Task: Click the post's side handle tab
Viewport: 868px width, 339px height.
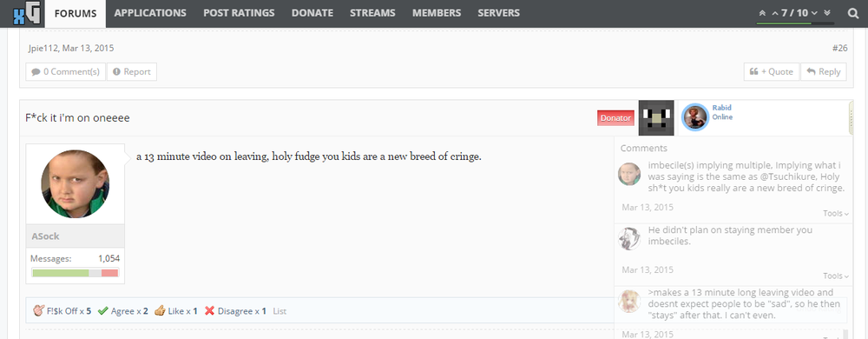Action: click(852, 118)
